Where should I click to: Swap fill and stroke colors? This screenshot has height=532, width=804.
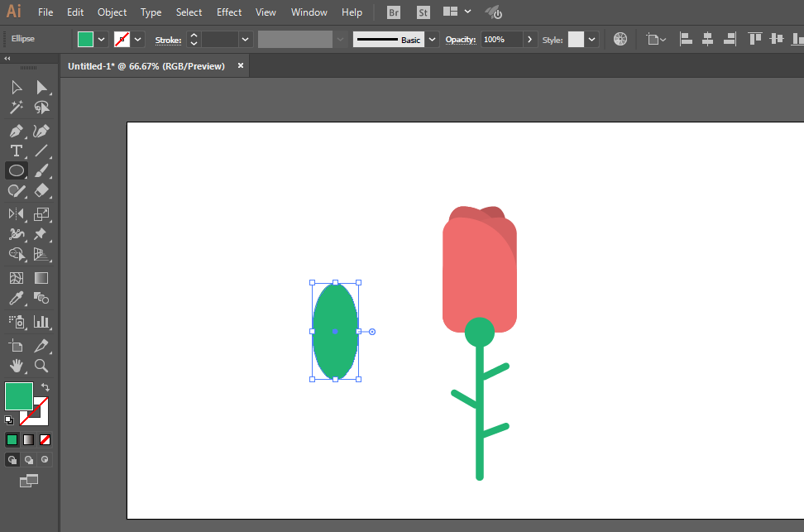[x=45, y=387]
